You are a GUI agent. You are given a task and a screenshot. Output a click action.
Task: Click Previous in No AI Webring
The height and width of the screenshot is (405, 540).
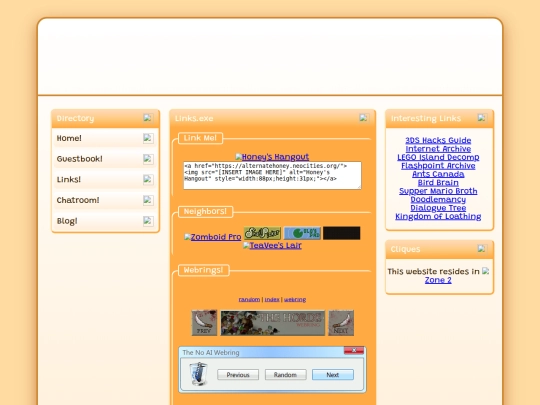tap(238, 375)
